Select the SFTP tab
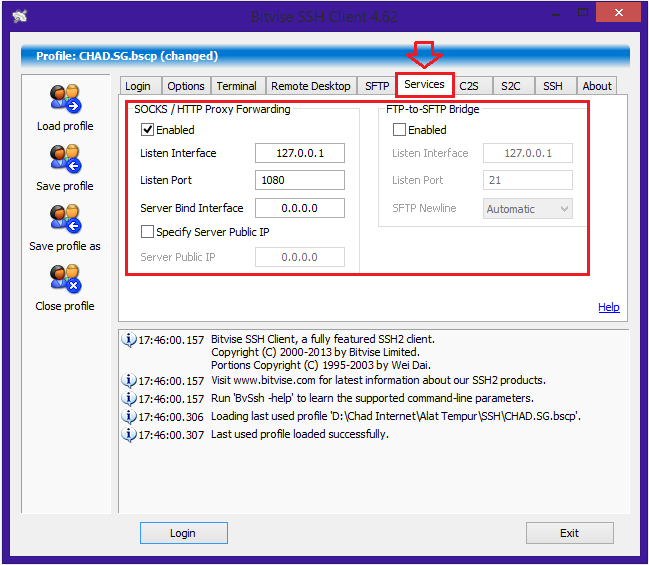Viewport: 649px width, 565px height. tap(377, 86)
